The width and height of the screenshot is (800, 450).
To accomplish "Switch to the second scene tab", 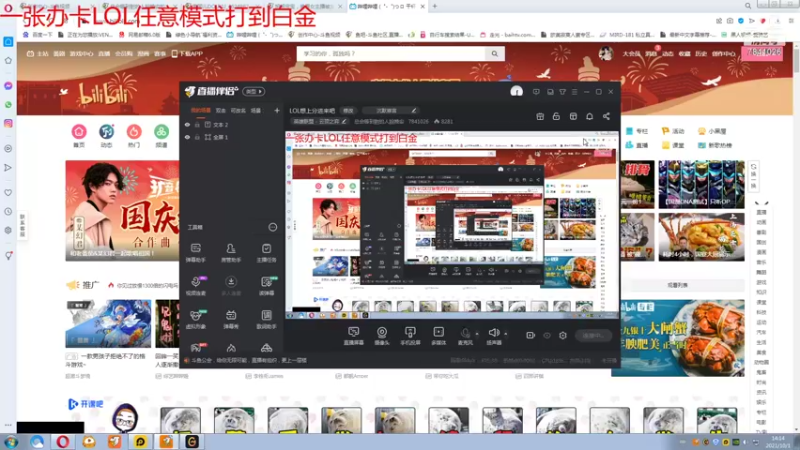I will pyautogui.click(x=220, y=110).
